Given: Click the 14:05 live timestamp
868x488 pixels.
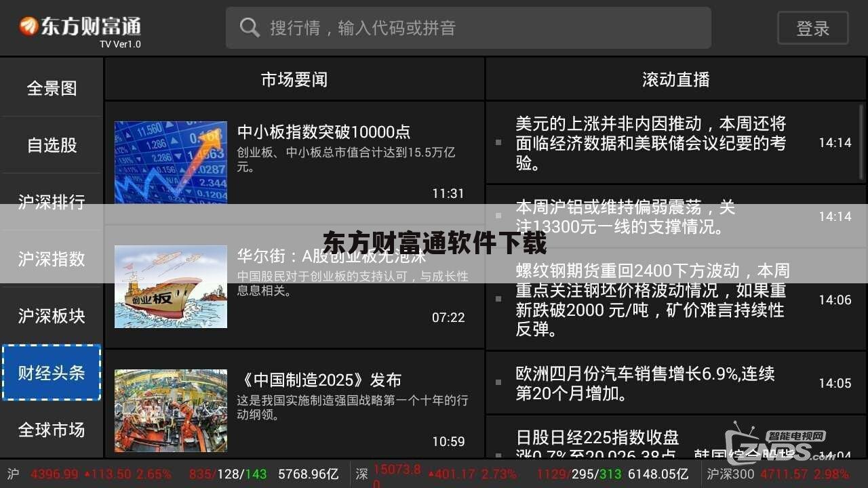Looking at the screenshot, I should tap(835, 383).
